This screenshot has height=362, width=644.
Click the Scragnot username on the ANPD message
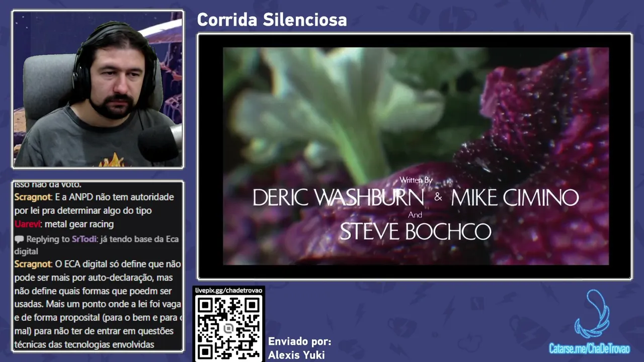coord(33,197)
